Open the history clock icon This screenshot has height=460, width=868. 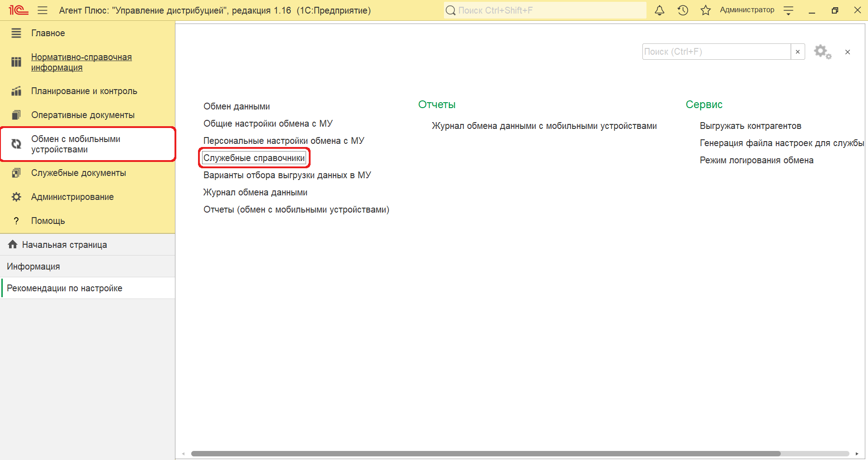[x=683, y=10]
